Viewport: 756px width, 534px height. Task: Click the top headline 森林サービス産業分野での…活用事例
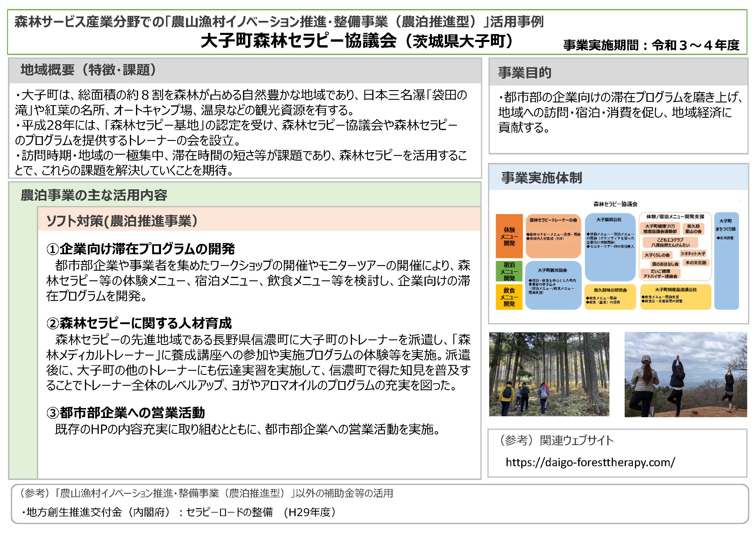coord(279,22)
